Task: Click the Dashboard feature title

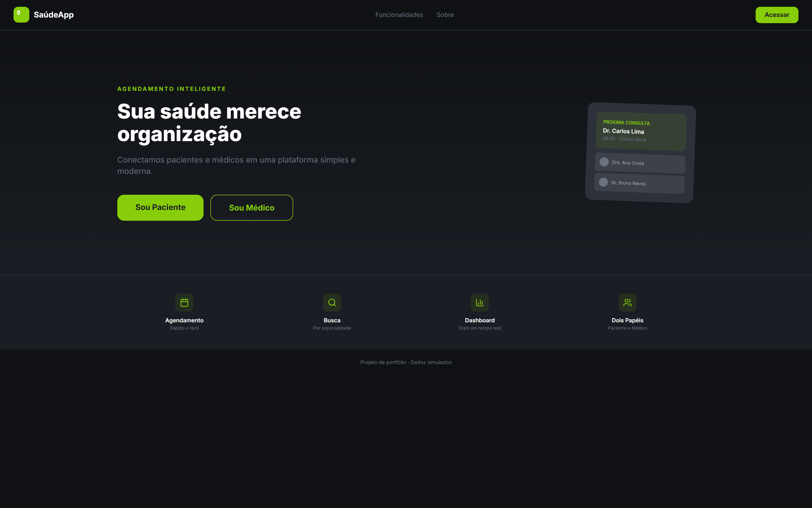Action: 480,320
